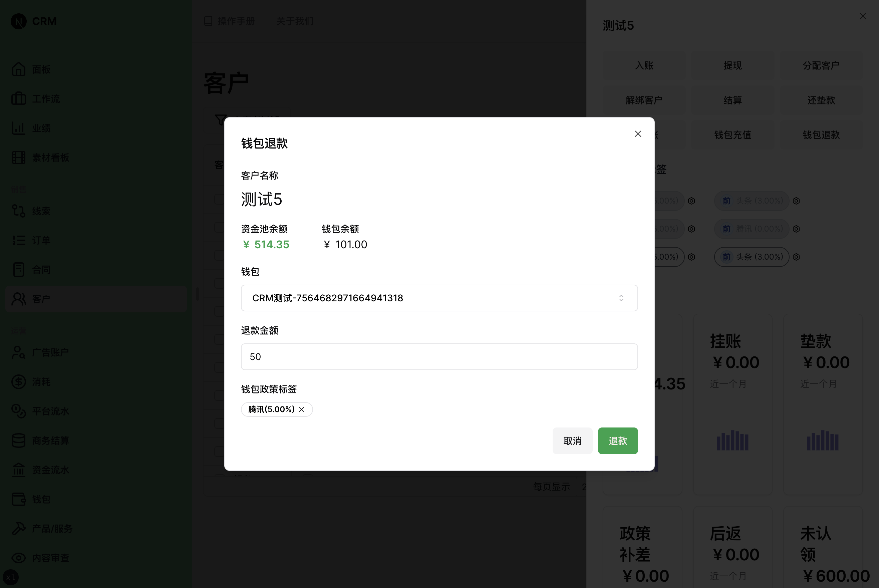Open the 广告账户 ad accounts section
Image resolution: width=879 pixels, height=588 pixels.
[x=19, y=352]
